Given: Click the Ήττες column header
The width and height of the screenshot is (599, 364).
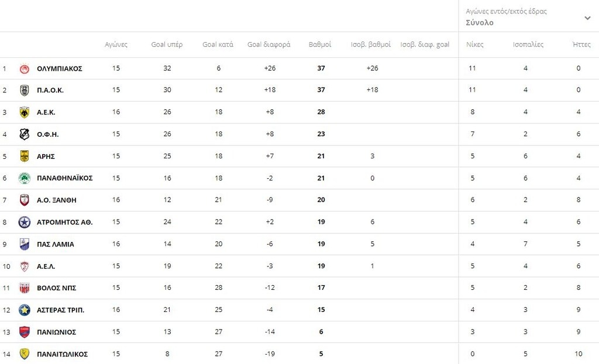Looking at the screenshot, I should click(x=581, y=45).
